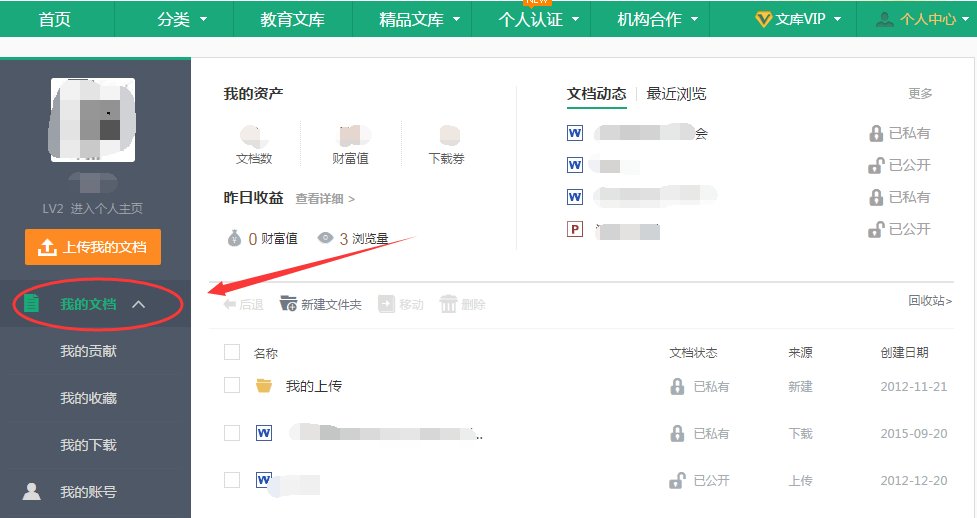
Task: Click the trash can icon beside 删除
Action: pos(448,304)
